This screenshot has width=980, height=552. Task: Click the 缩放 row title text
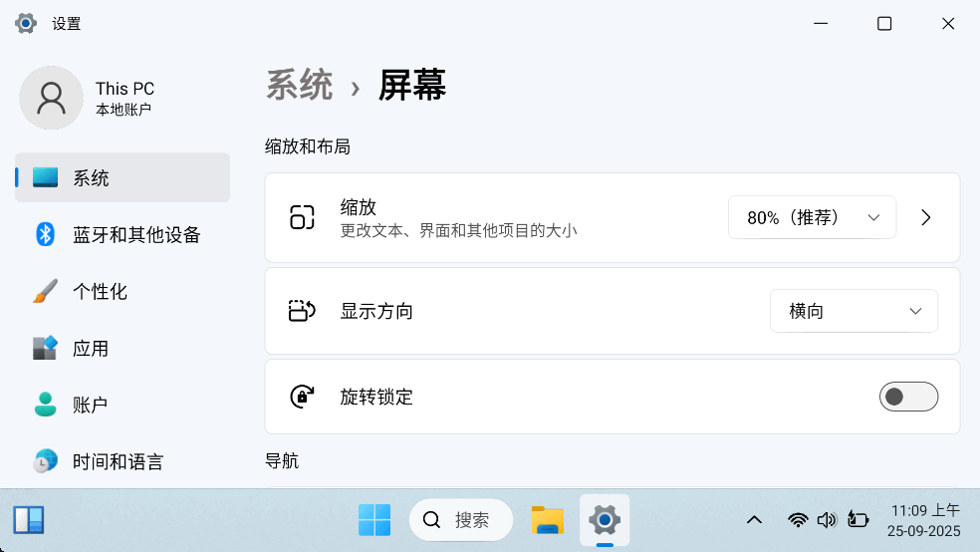359,207
